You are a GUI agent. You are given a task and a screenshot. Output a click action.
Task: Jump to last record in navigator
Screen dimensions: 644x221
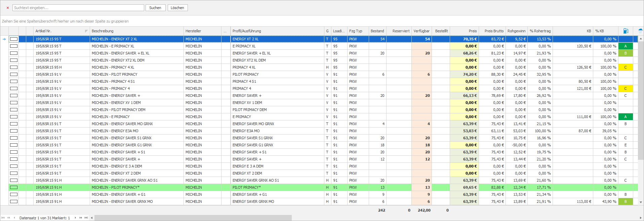(x=86, y=218)
